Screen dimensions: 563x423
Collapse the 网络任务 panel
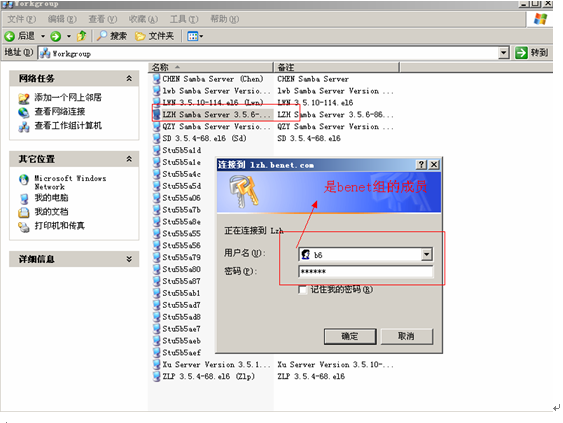tap(129, 78)
